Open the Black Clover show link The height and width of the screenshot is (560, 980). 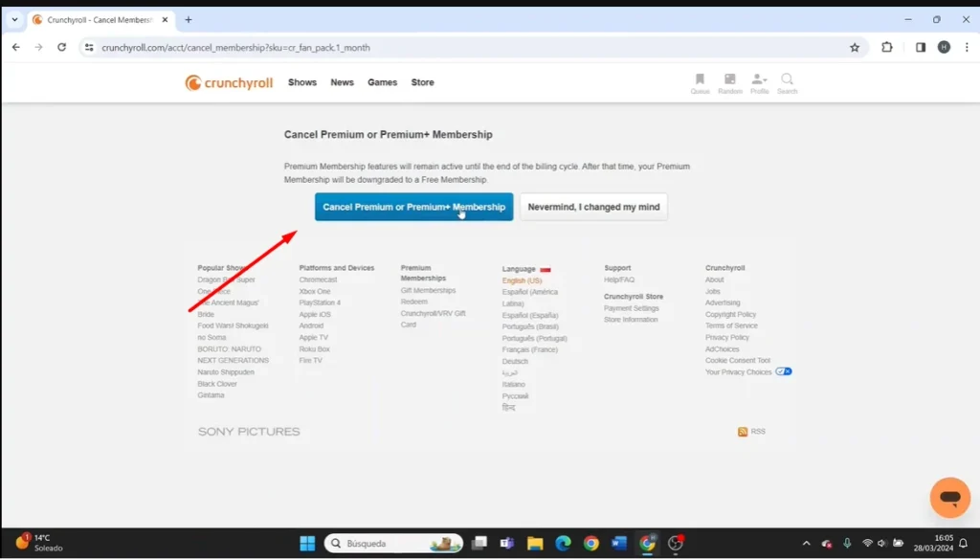tap(217, 385)
